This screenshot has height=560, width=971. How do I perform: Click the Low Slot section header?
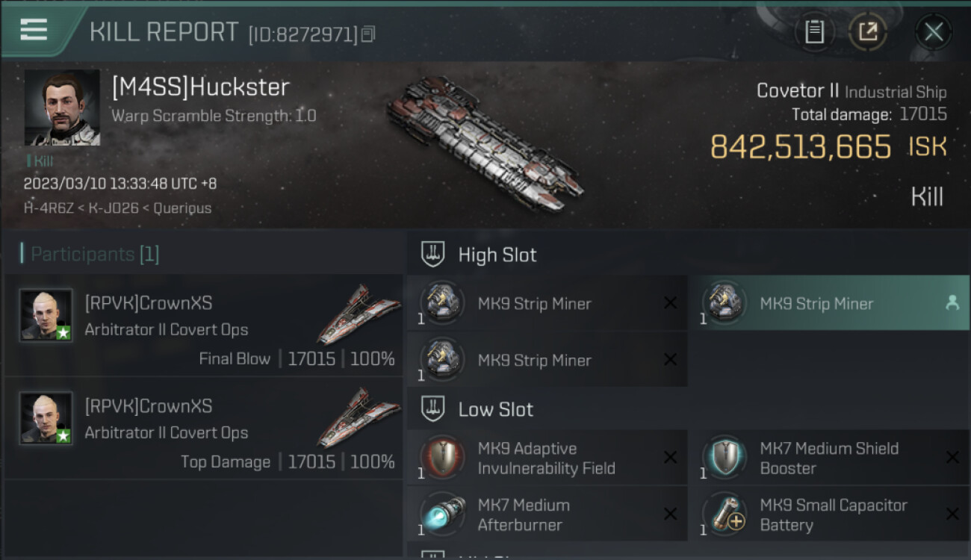coord(495,409)
